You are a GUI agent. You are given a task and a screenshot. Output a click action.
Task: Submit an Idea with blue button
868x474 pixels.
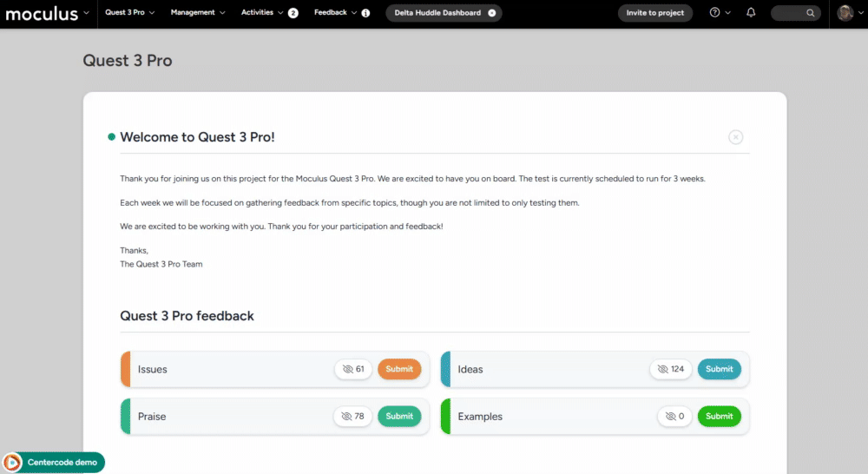click(x=719, y=369)
